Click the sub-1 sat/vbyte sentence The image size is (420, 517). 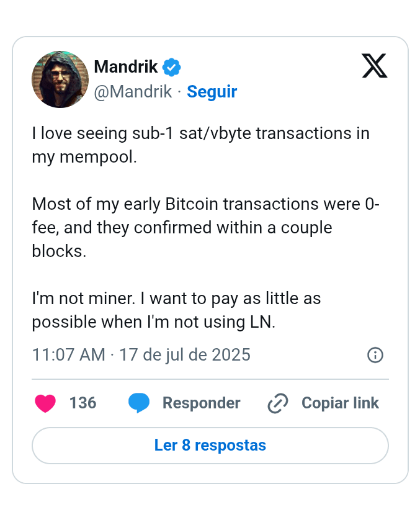click(x=201, y=145)
